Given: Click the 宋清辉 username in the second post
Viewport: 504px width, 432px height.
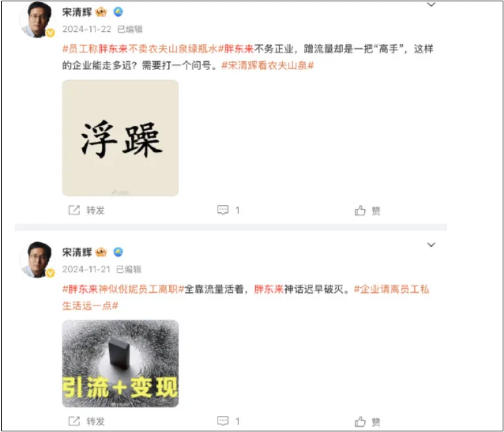Looking at the screenshot, I should coord(77,252).
